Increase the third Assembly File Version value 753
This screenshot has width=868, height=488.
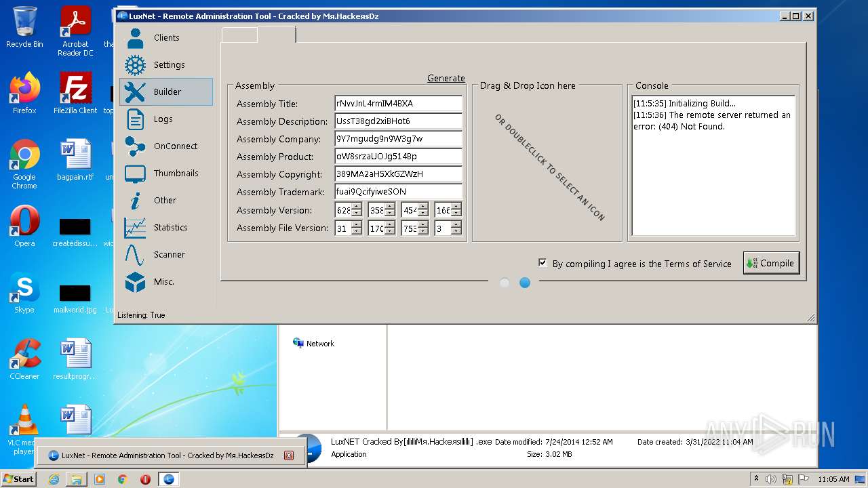pyautogui.click(x=422, y=224)
